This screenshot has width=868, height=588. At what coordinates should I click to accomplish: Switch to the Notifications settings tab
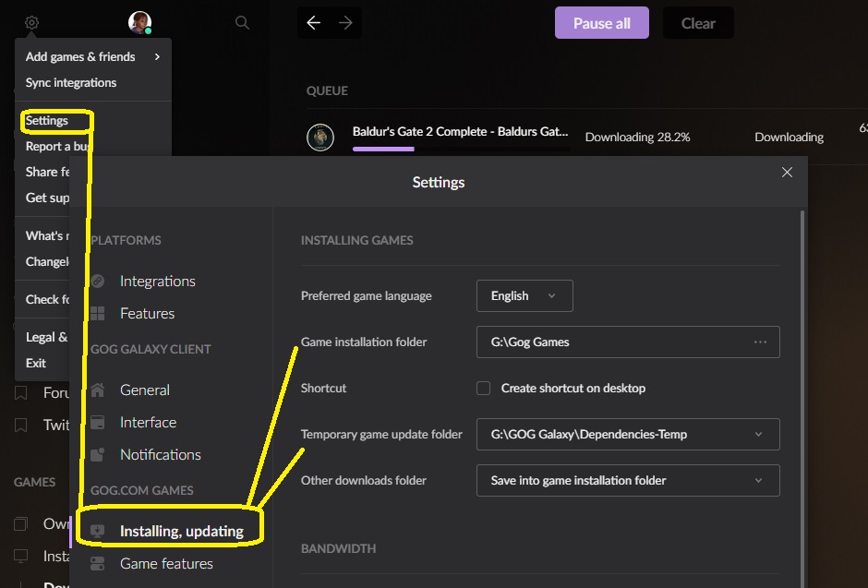pyautogui.click(x=161, y=455)
